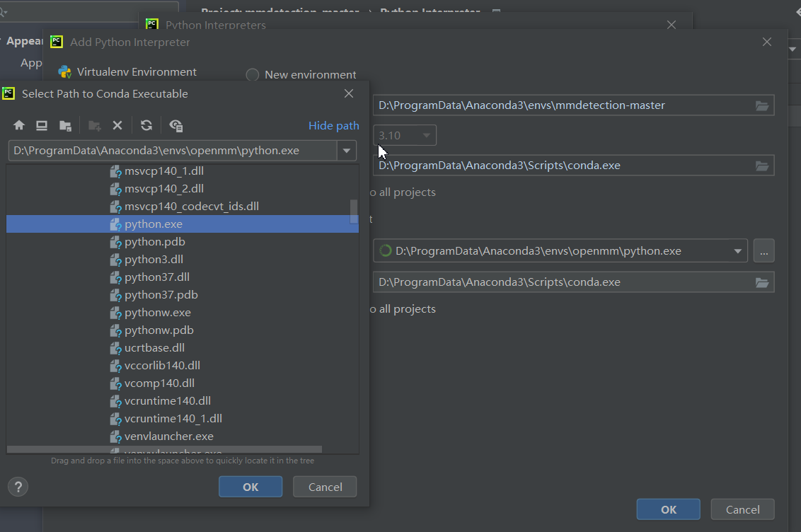The width and height of the screenshot is (801, 532).
Task: Close the Add Python Interpreter dialog
Action: pos(767,42)
